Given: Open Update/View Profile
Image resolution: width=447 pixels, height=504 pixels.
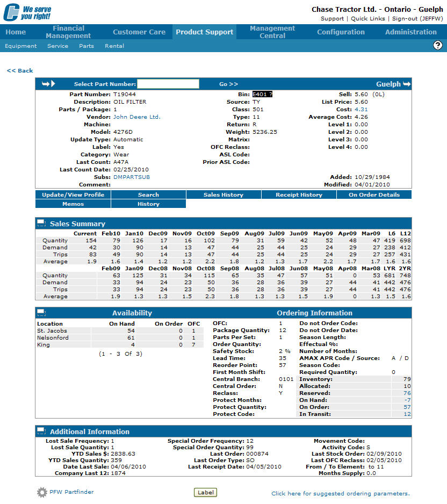Looking at the screenshot, I should click(x=73, y=195).
